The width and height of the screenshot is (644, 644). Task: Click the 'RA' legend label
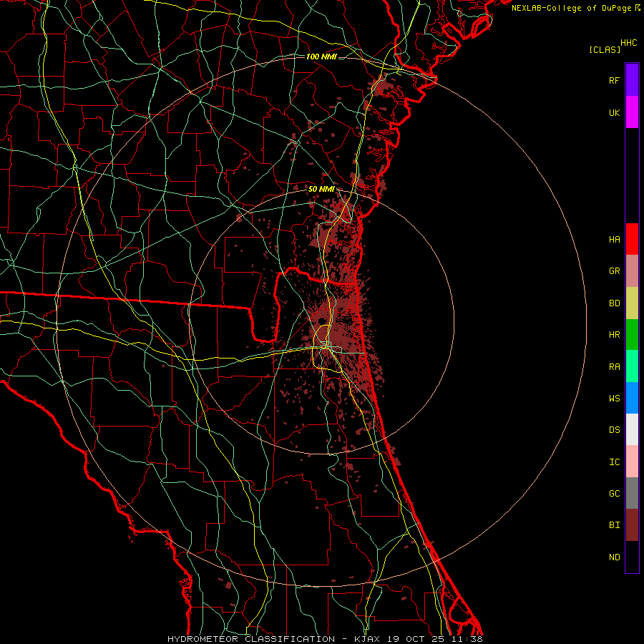click(614, 367)
